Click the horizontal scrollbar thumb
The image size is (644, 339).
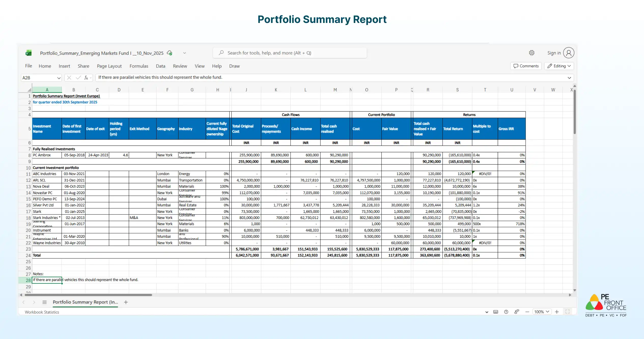(88, 295)
